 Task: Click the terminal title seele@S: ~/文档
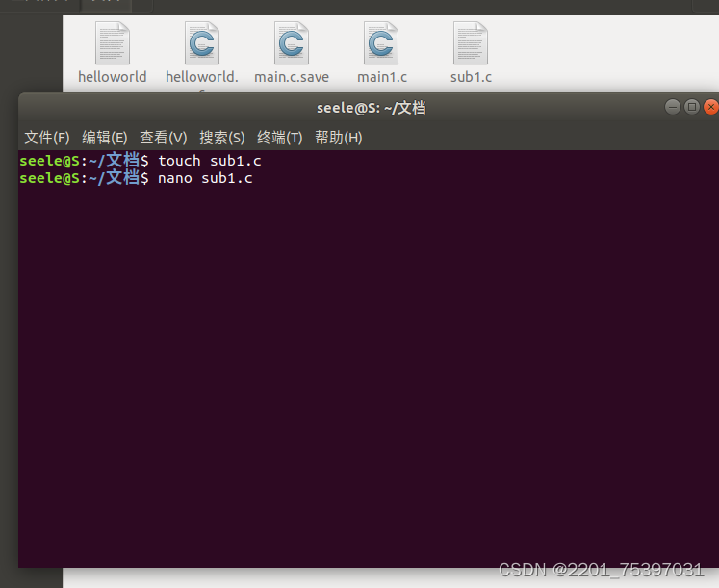click(x=371, y=108)
